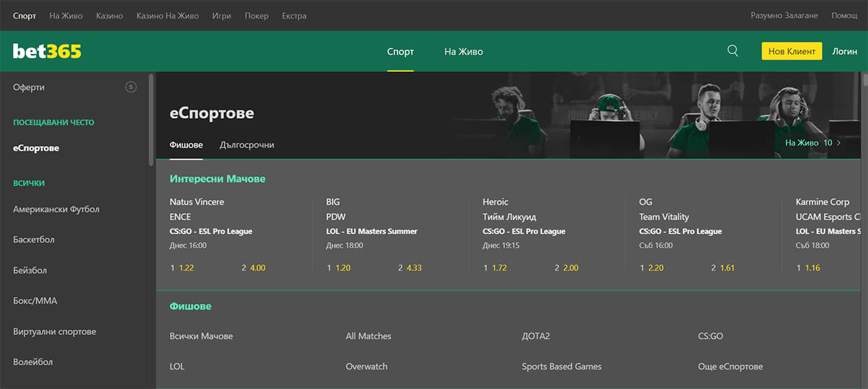Click the offers dollar badge icon
Viewport: 868px width, 389px height.
tap(130, 87)
